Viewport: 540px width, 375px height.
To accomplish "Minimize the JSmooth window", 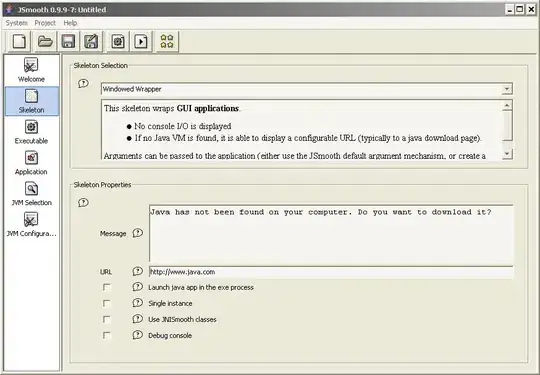I will tap(510, 10).
